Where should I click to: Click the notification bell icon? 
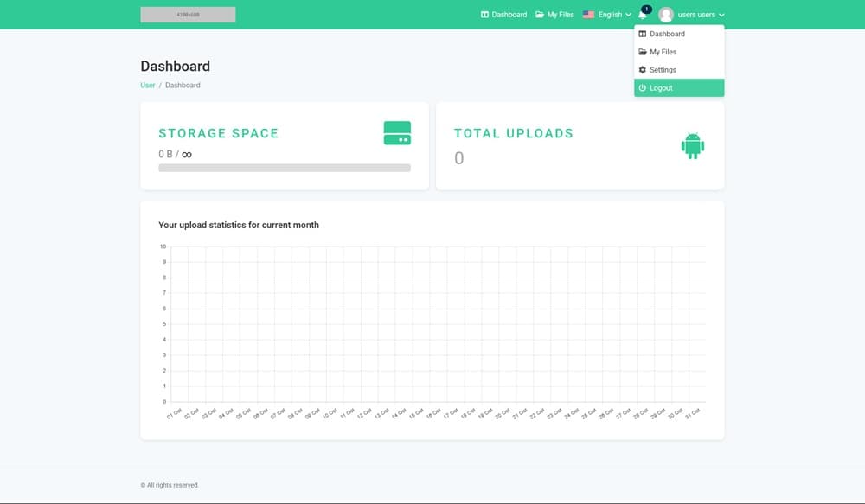(643, 15)
